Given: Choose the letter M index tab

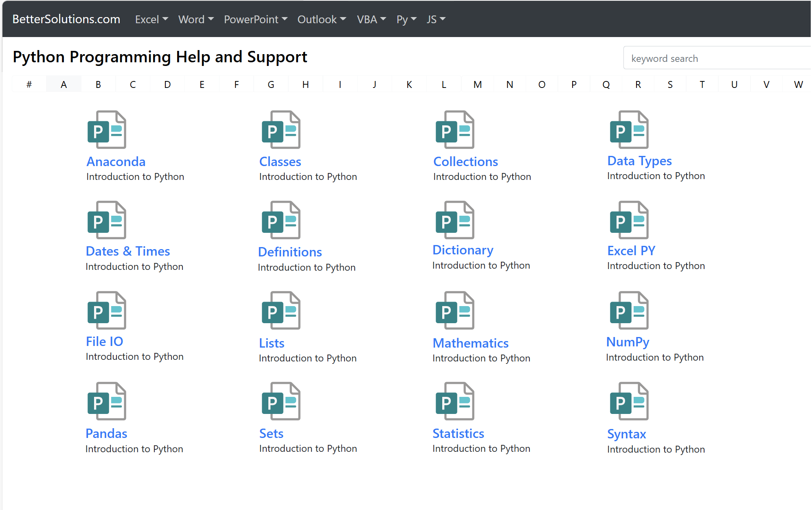Looking at the screenshot, I should pyautogui.click(x=478, y=84).
